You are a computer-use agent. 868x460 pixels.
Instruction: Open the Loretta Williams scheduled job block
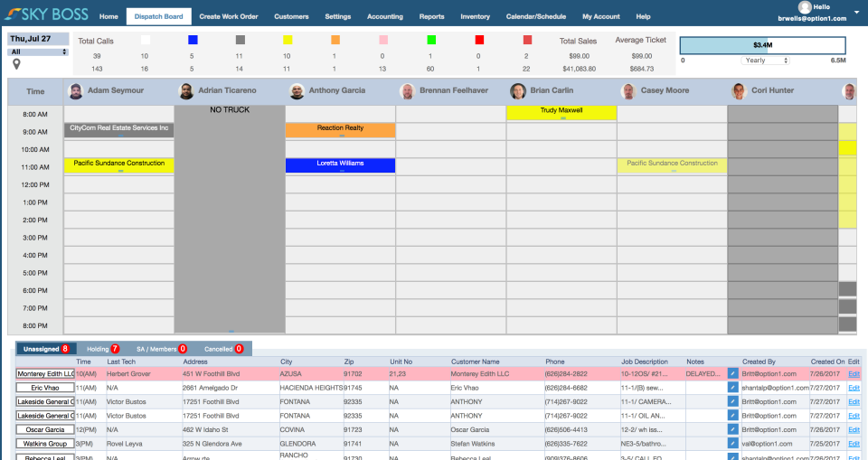(341, 165)
